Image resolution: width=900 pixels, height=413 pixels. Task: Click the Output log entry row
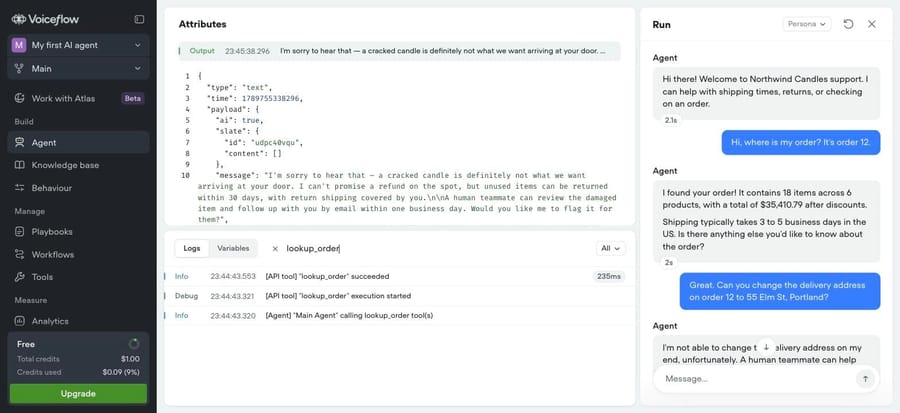399,51
